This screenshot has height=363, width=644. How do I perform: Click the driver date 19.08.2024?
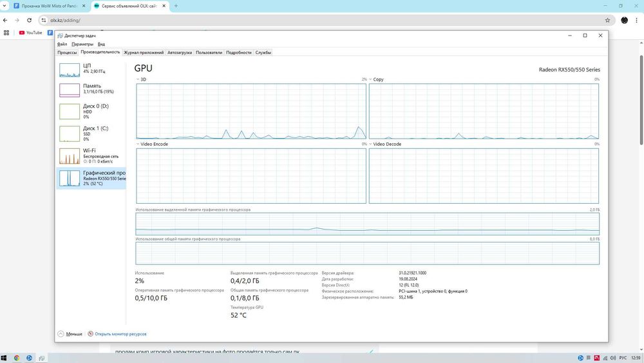(x=408, y=279)
